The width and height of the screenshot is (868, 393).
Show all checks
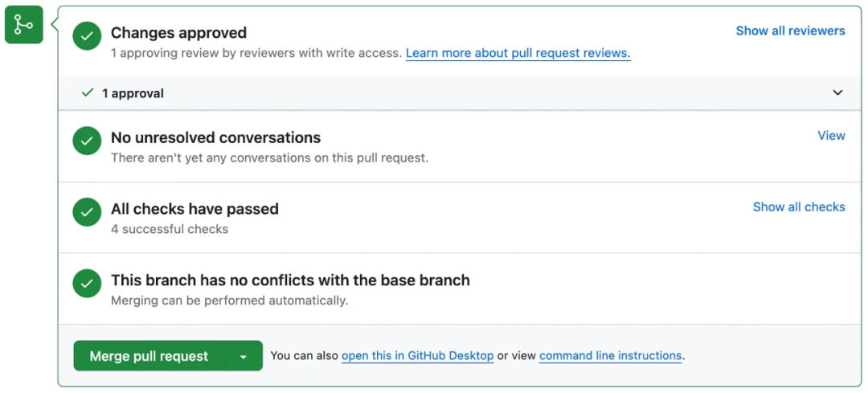coord(798,207)
